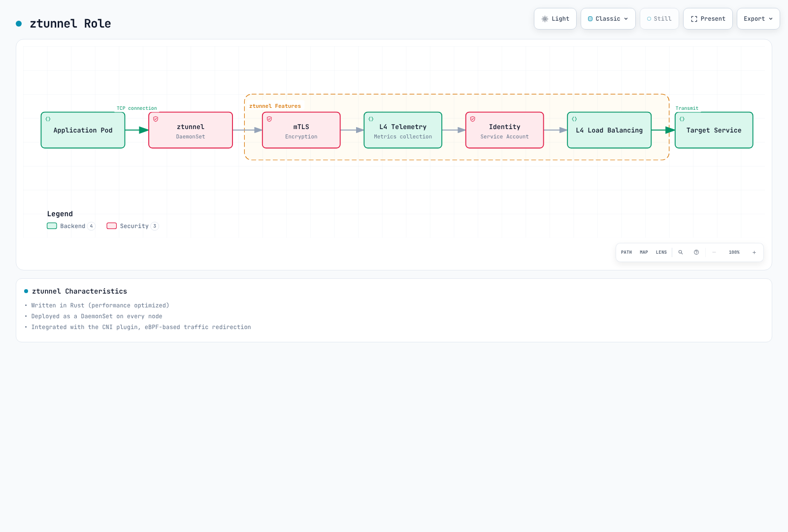Select the ztunnel DaemonSet node
This screenshot has width=788, height=532.
(x=191, y=130)
